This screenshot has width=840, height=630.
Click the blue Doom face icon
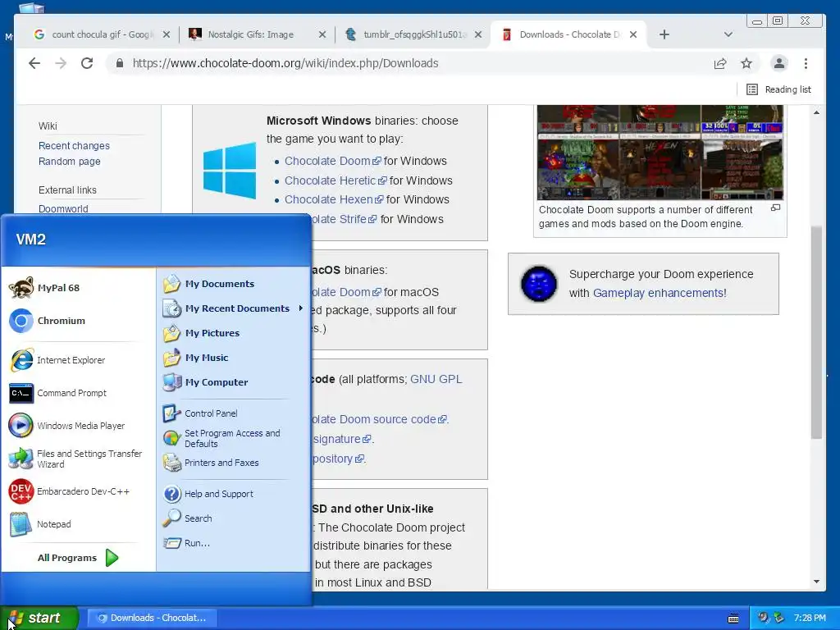538,283
